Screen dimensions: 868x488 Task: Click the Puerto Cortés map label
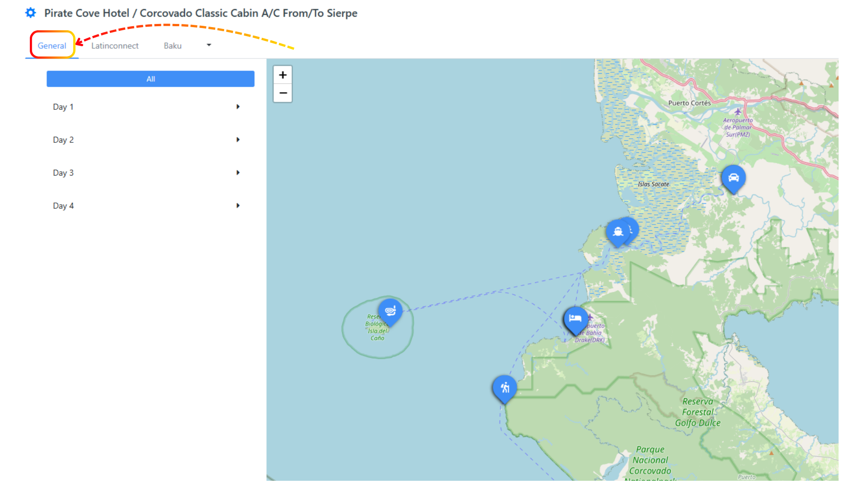pyautogui.click(x=689, y=103)
